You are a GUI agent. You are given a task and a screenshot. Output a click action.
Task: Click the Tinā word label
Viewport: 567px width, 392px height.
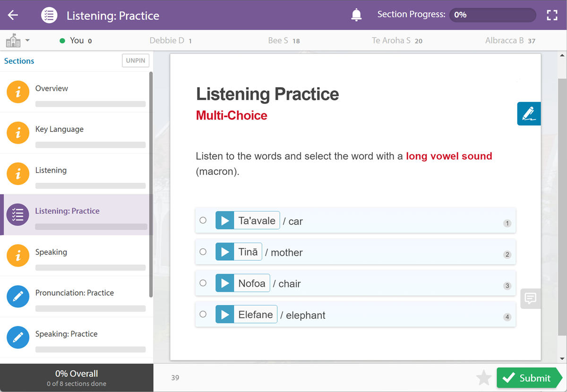pos(248,252)
